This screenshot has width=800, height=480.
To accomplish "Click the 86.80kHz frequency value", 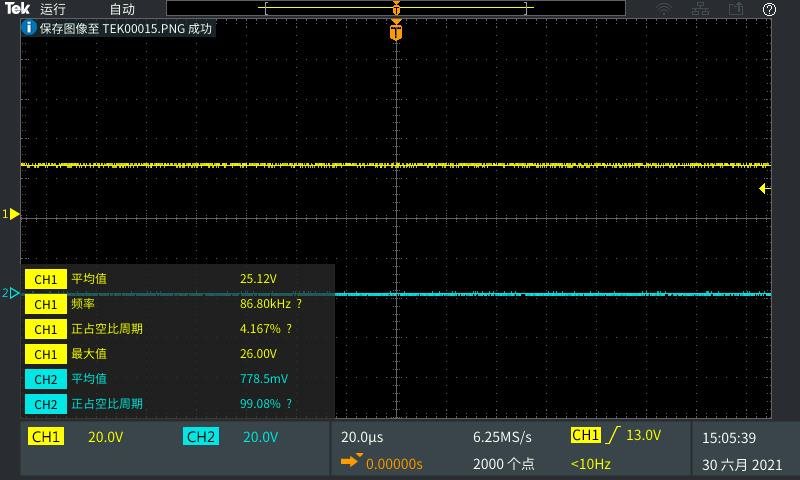I will pos(265,304).
